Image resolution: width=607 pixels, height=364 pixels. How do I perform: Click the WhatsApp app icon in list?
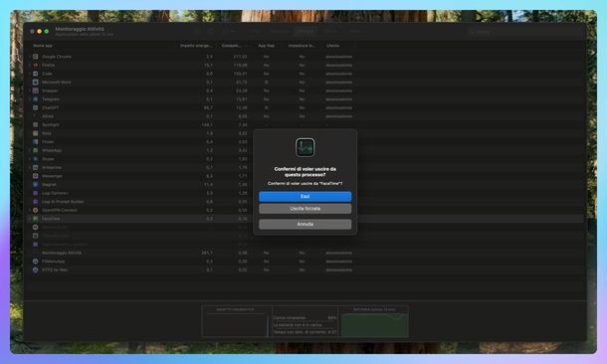point(35,150)
